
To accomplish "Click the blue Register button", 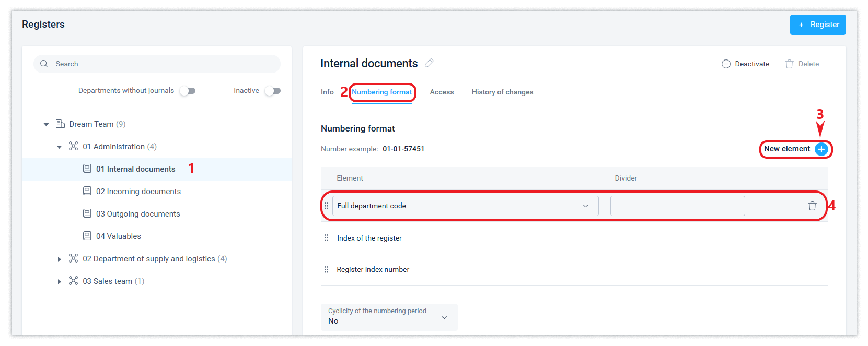I will [x=817, y=25].
